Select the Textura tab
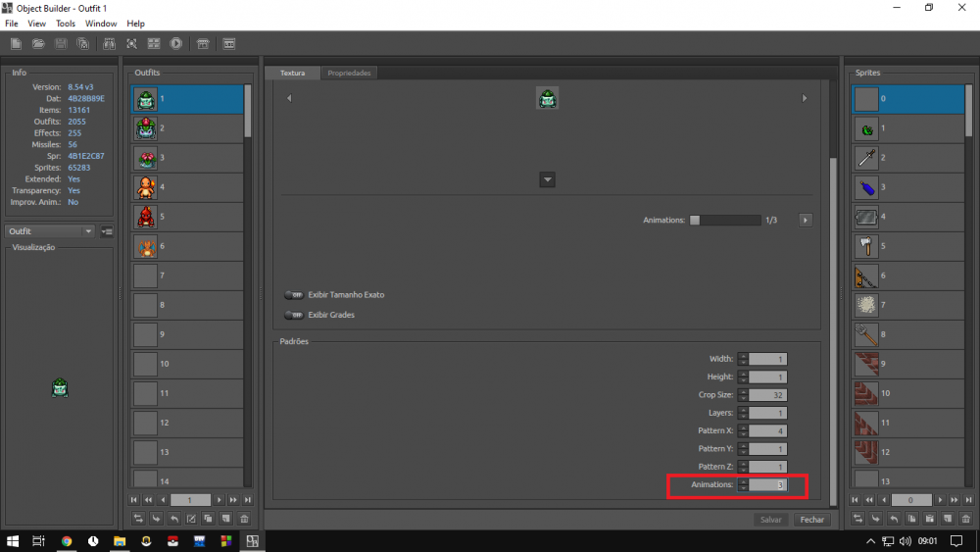Viewport: 980px width, 552px height. tap(292, 74)
